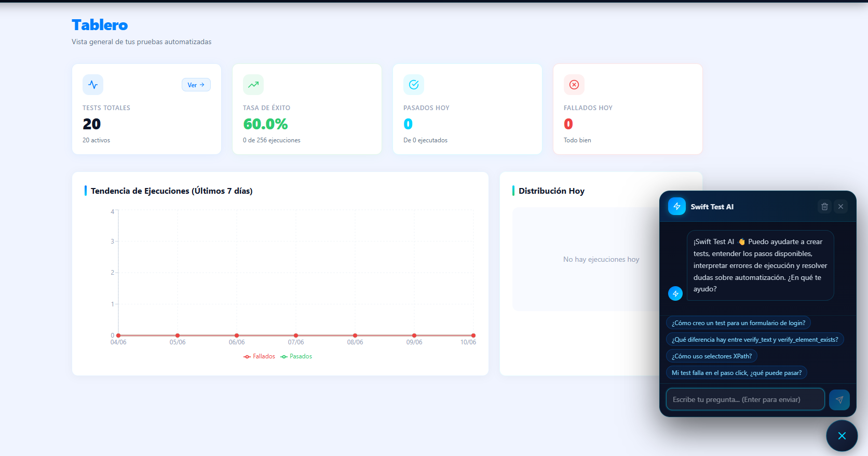Screen dimensions: 868x456
Task: Click the Tablero page title
Action: point(100,25)
